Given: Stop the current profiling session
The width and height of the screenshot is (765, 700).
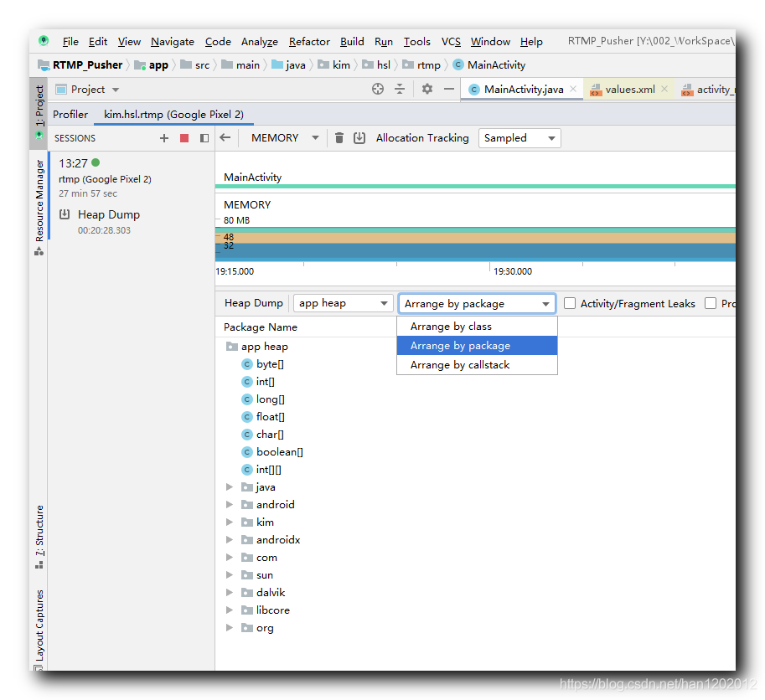Looking at the screenshot, I should 184,138.
